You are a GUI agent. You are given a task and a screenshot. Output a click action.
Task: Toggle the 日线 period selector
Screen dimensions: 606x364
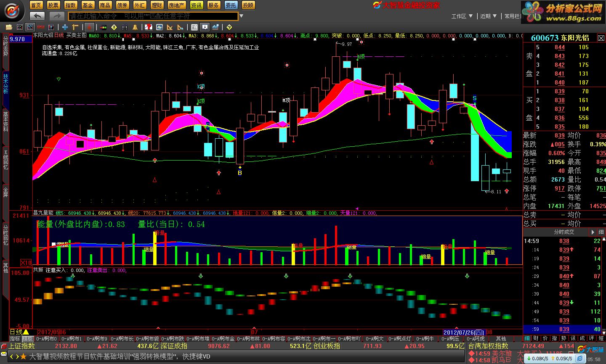[x=19, y=332]
